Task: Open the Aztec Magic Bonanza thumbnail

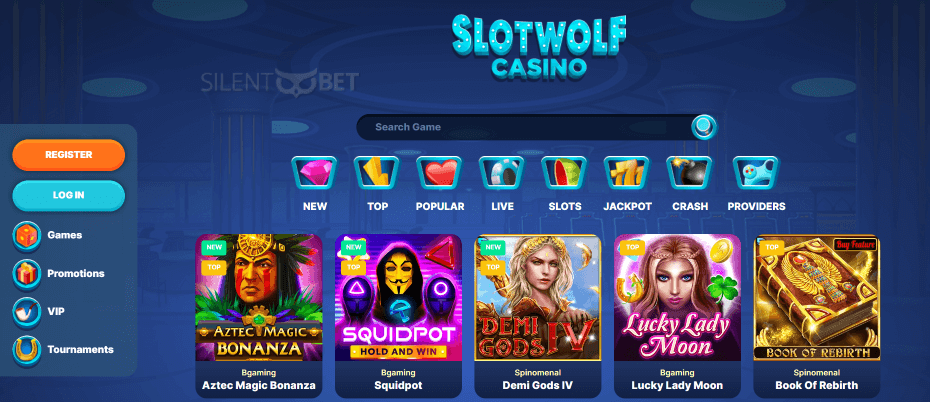Action: pyautogui.click(x=259, y=298)
